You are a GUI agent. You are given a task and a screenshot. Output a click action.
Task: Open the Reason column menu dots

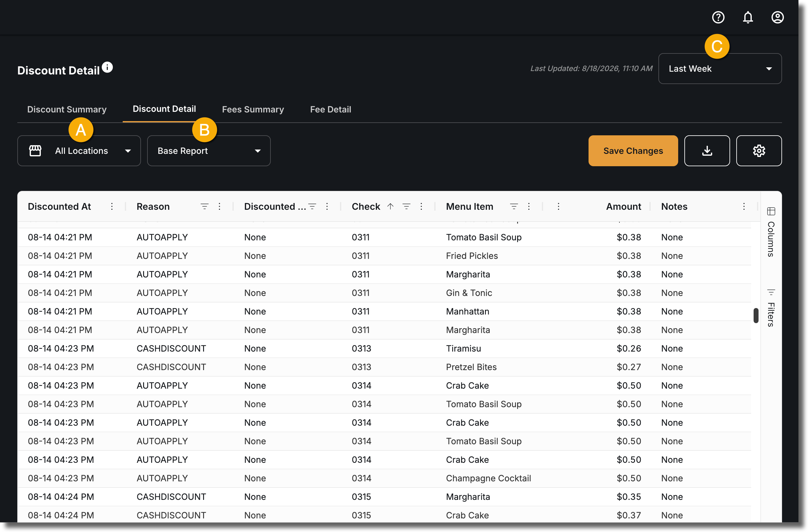219,206
